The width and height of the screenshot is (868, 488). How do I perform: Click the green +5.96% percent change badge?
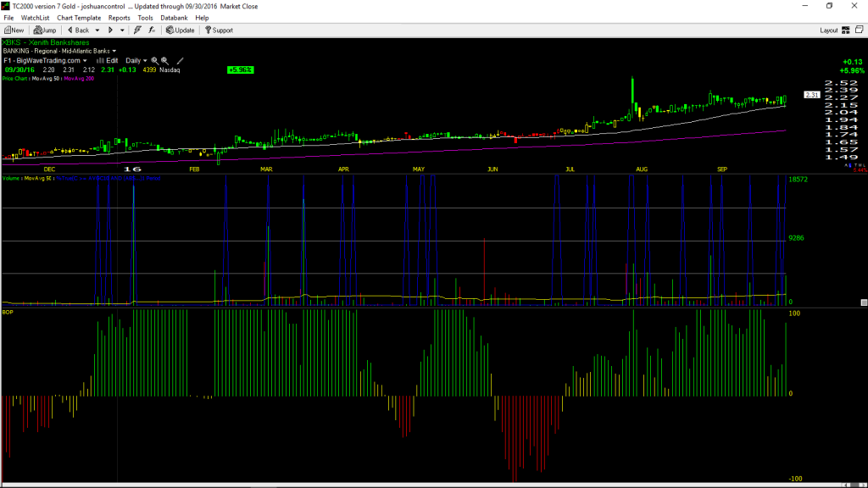pos(240,69)
